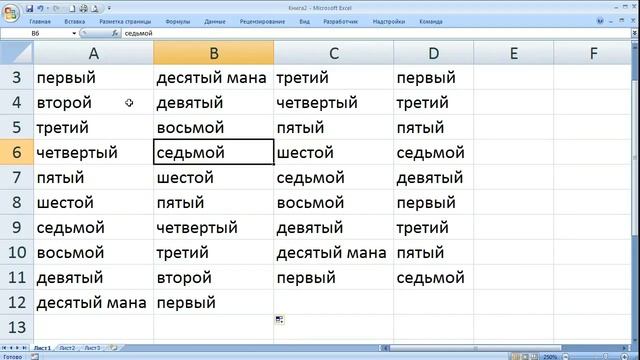640x360 pixels.
Task: Click the zoom out minus button
Action: 566,357
